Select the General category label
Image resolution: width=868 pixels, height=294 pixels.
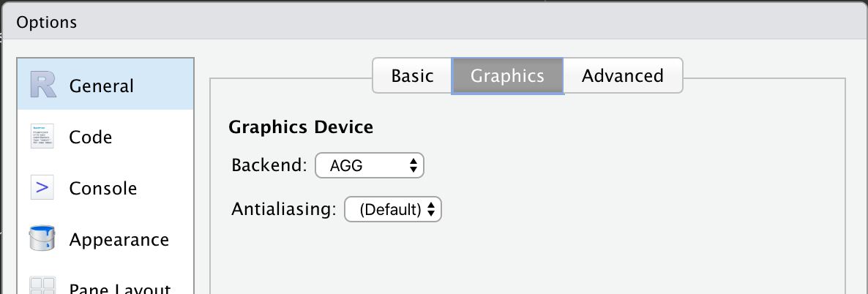point(101,86)
